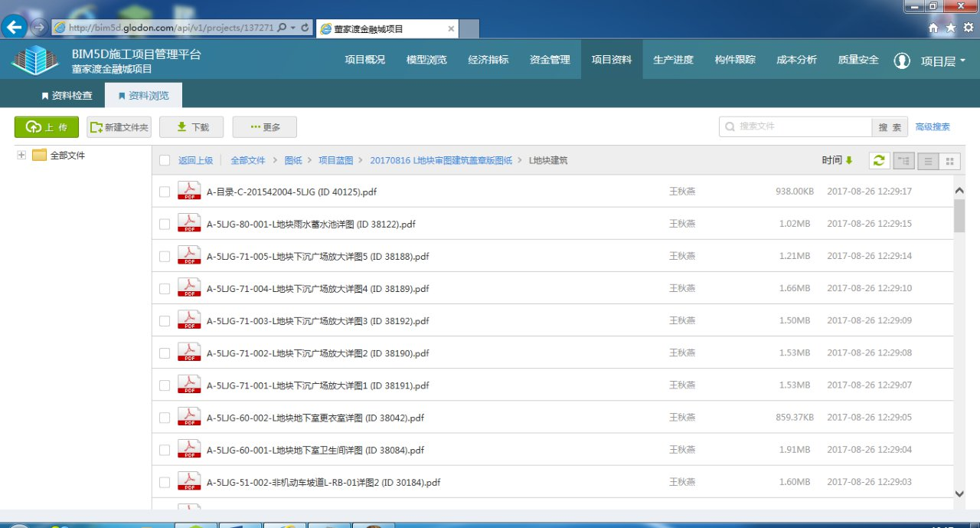This screenshot has width=980, height=528.
Task: Go back via 返回上级 link
Action: pos(195,160)
